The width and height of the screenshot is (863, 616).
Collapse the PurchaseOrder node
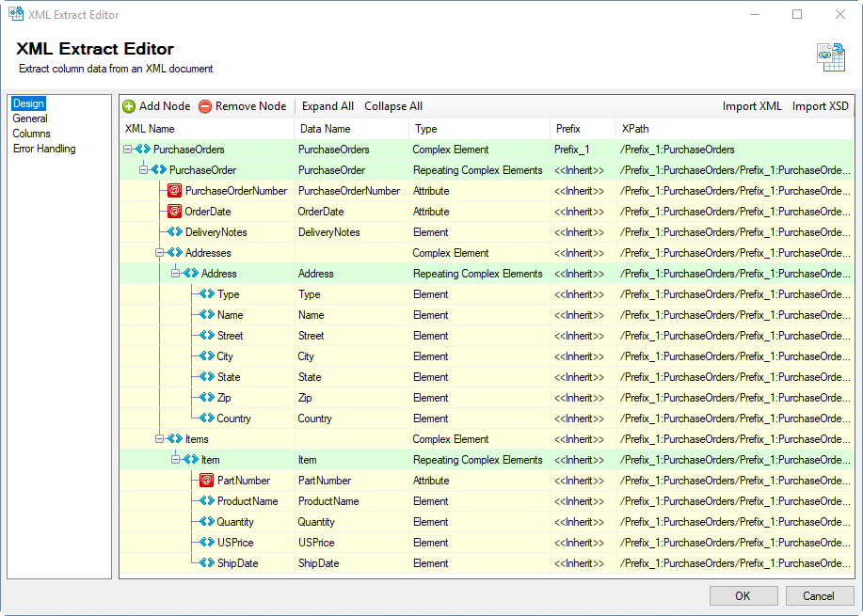click(x=144, y=170)
